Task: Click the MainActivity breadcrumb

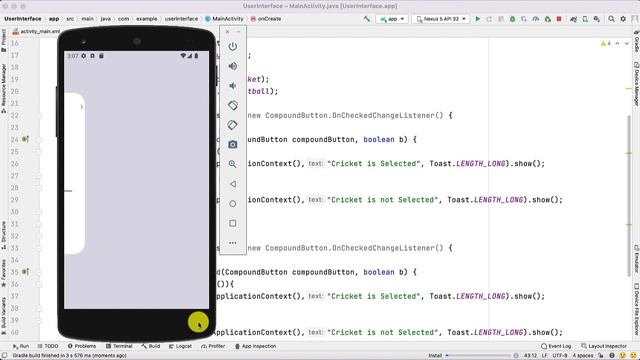Action: (224, 19)
